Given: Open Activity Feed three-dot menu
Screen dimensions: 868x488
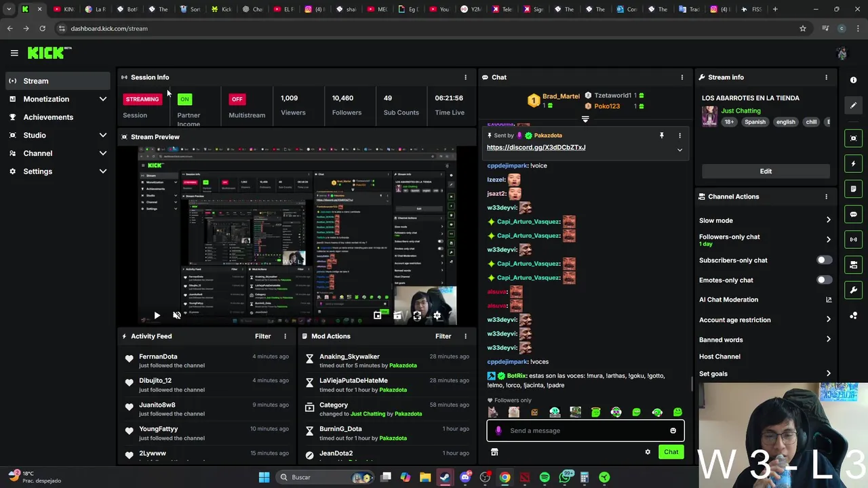Looking at the screenshot, I should click(x=285, y=336).
